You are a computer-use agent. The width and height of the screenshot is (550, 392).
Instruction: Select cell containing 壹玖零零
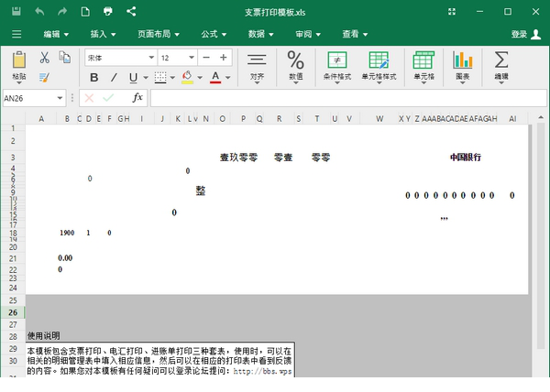(238, 158)
